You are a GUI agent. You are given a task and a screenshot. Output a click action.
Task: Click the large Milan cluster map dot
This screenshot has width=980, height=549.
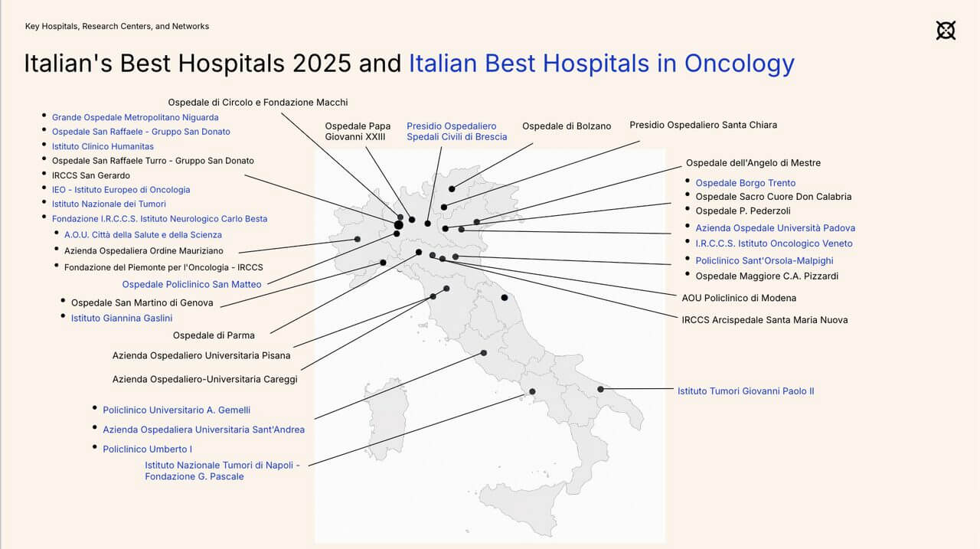398,225
